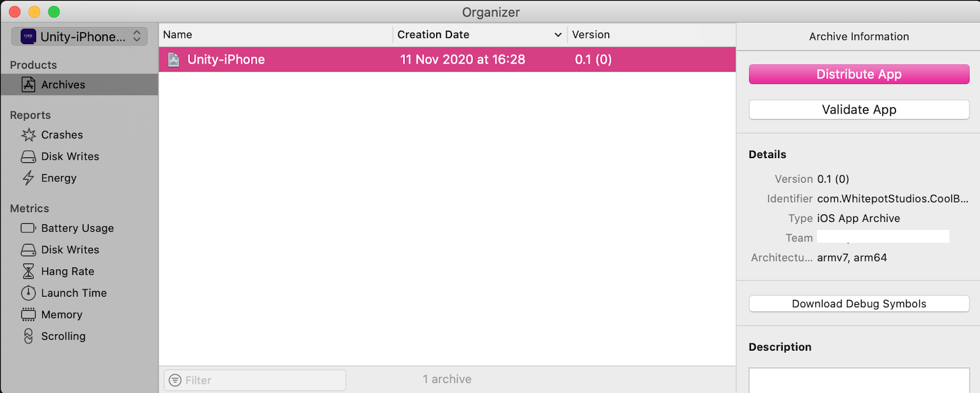Open the Battery Usage metric label
The image size is (980, 393).
pyautogui.click(x=77, y=228)
